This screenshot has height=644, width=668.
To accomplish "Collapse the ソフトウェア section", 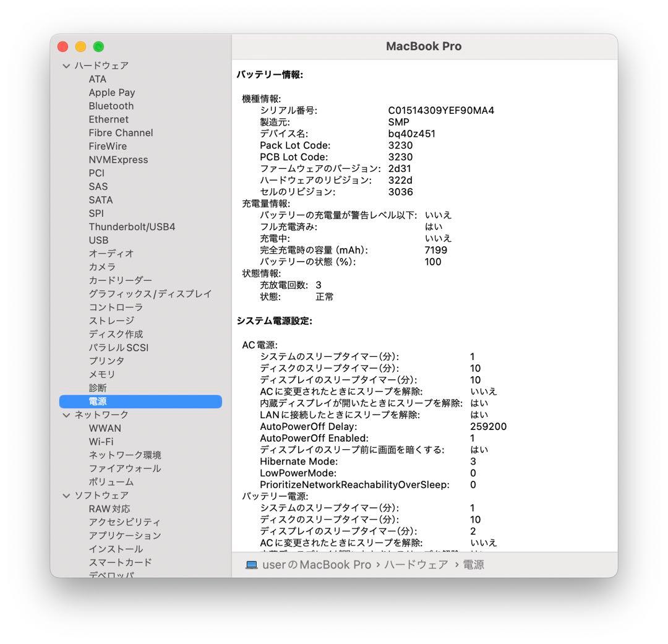I will 66,495.
